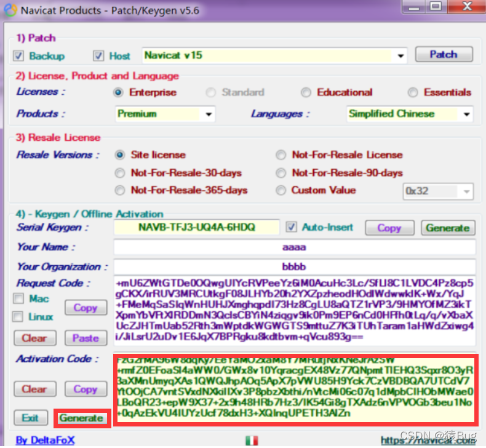486x448 pixels.
Task: Select Not-For-Resale-90-days option
Action: [x=281, y=173]
